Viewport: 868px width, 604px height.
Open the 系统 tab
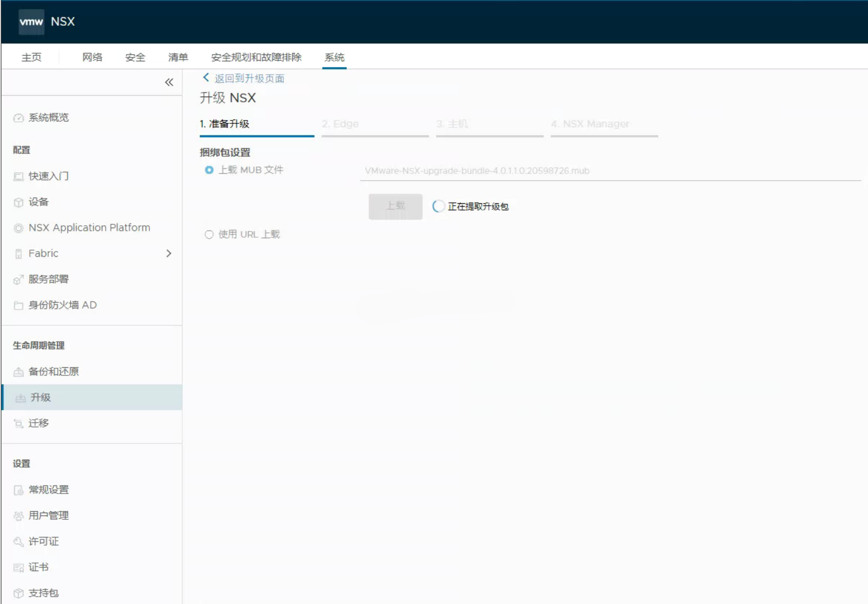(x=334, y=57)
